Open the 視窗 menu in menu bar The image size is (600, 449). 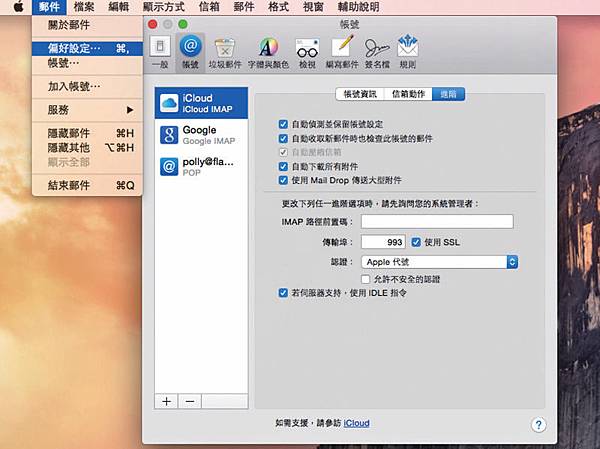pyautogui.click(x=313, y=7)
